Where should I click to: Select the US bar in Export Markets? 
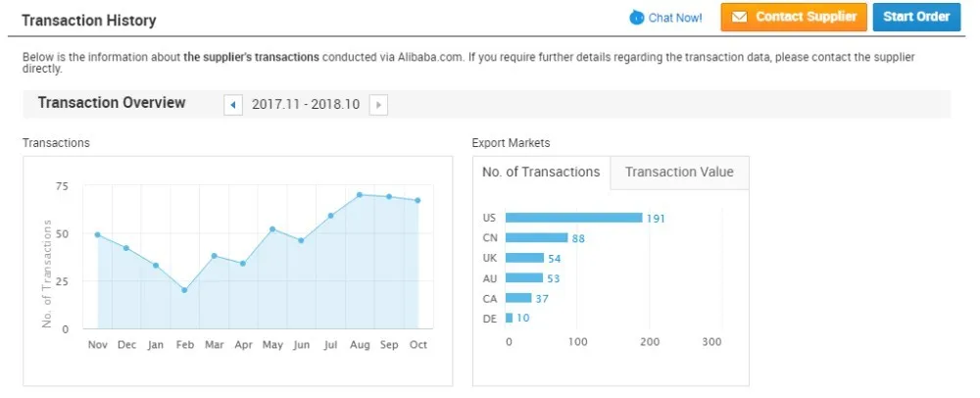pos(573,218)
